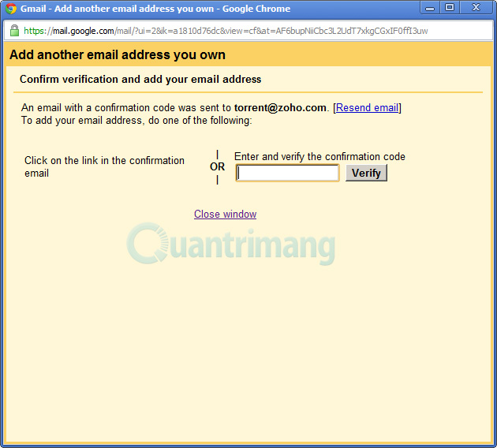Select the mail.google.com URL in address bar
Image resolution: width=497 pixels, height=448 pixels.
(x=226, y=31)
